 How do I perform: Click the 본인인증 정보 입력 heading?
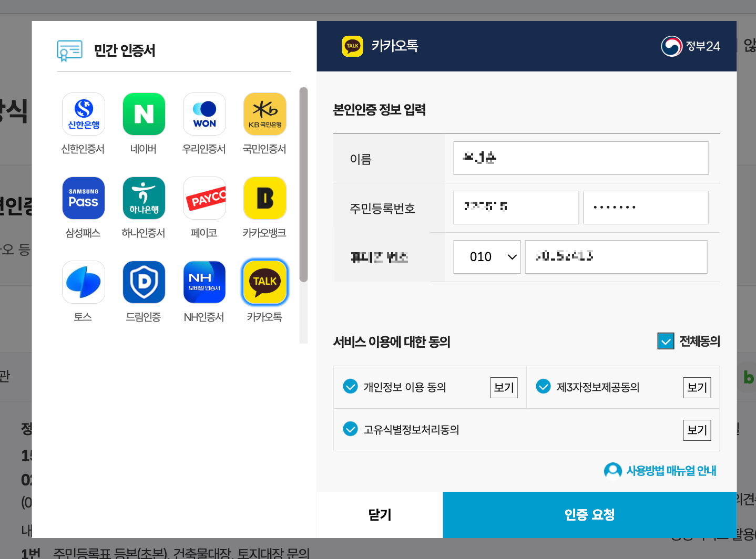point(380,110)
